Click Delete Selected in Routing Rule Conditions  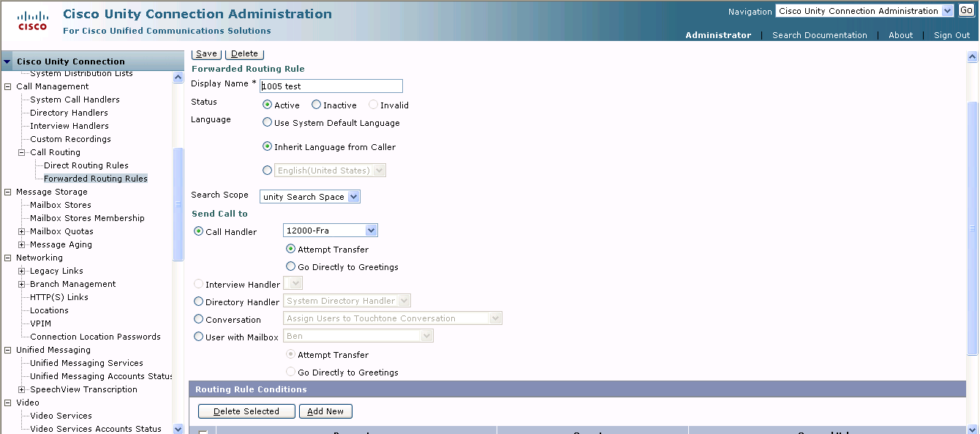246,411
